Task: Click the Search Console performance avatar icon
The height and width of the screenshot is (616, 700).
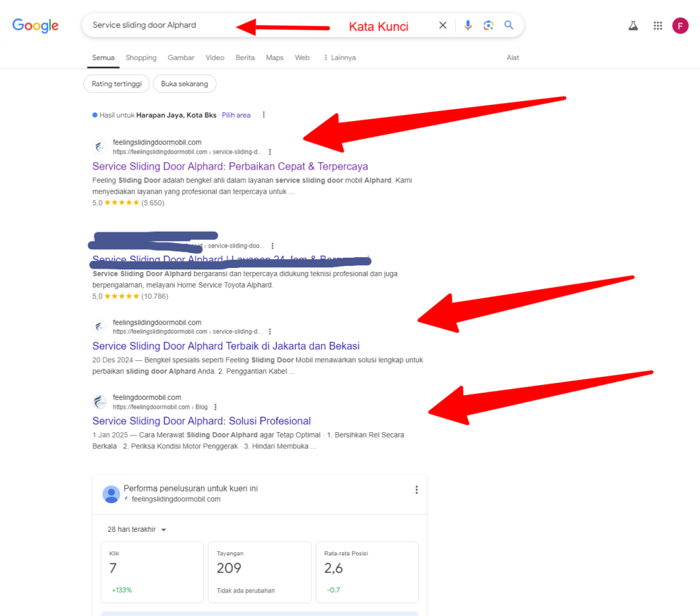Action: pos(111,494)
